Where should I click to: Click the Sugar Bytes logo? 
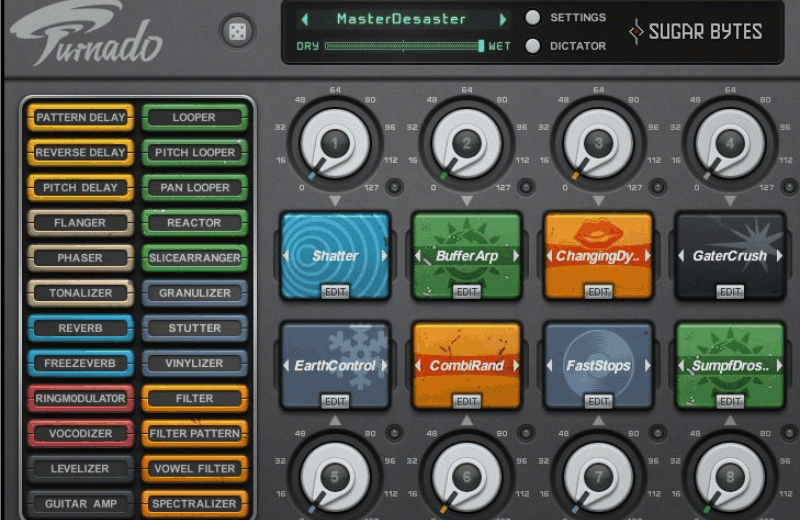(696, 32)
